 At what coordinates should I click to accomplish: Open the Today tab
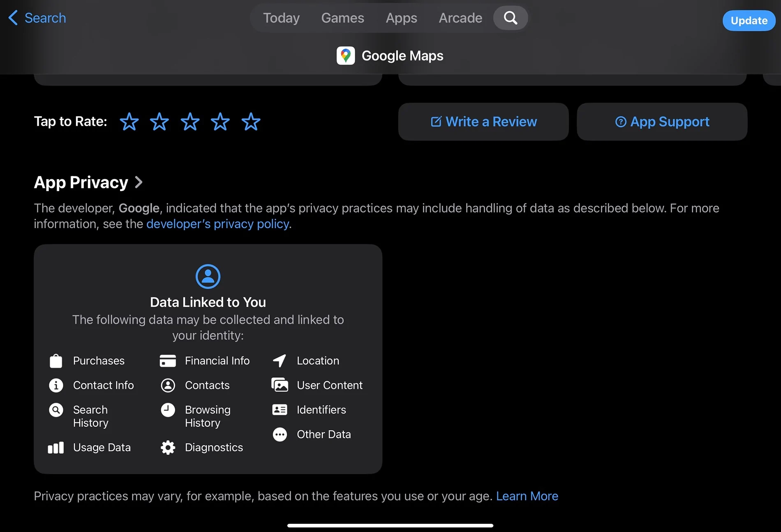click(281, 18)
